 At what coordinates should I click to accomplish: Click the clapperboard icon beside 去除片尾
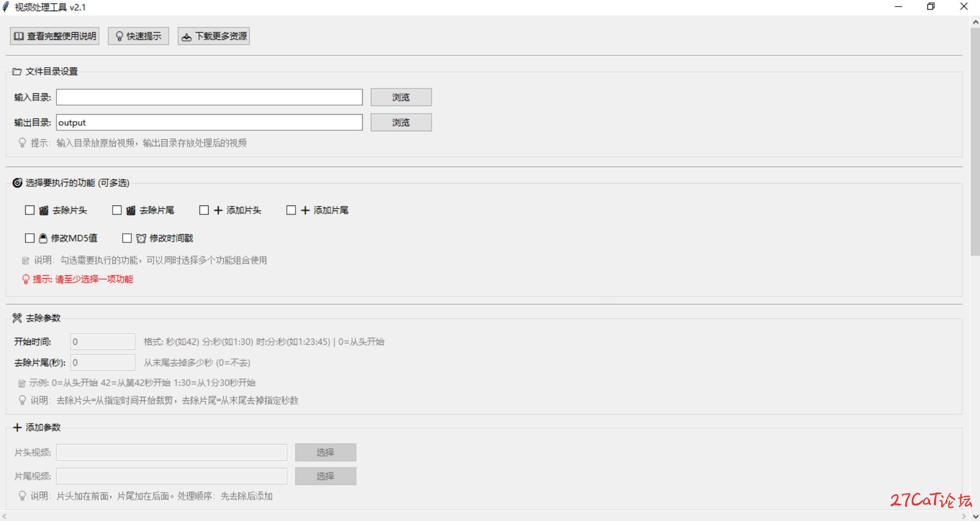[131, 211]
